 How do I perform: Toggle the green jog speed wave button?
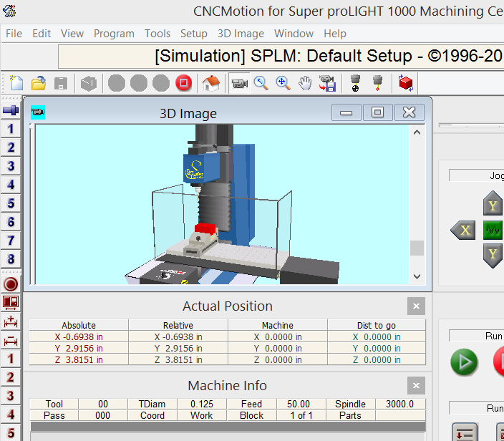tap(493, 230)
